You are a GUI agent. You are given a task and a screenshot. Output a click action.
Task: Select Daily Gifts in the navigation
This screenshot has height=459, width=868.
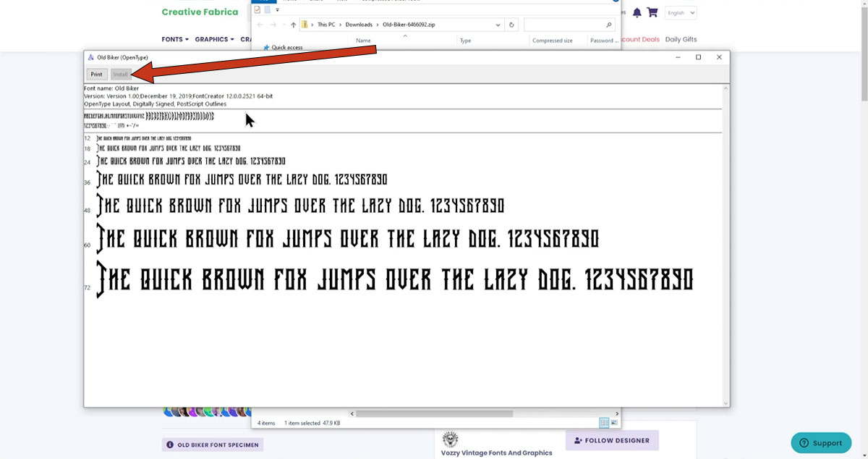point(681,39)
